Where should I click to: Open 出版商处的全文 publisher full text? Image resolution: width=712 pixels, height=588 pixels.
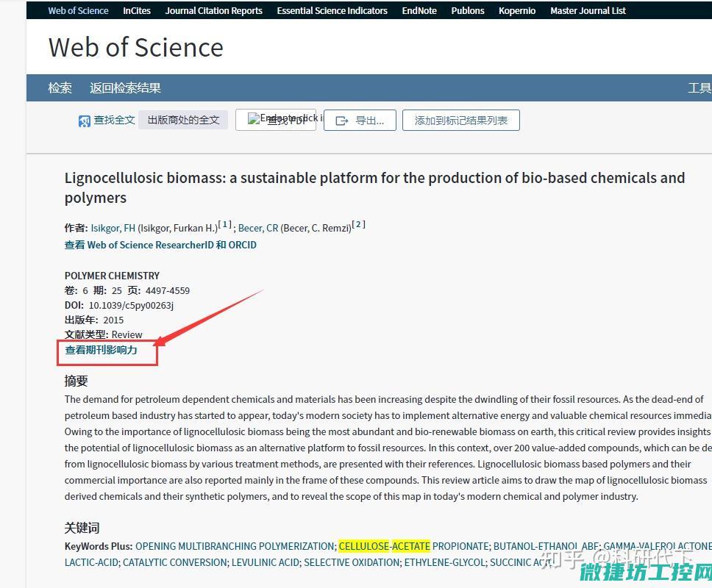pyautogui.click(x=183, y=120)
